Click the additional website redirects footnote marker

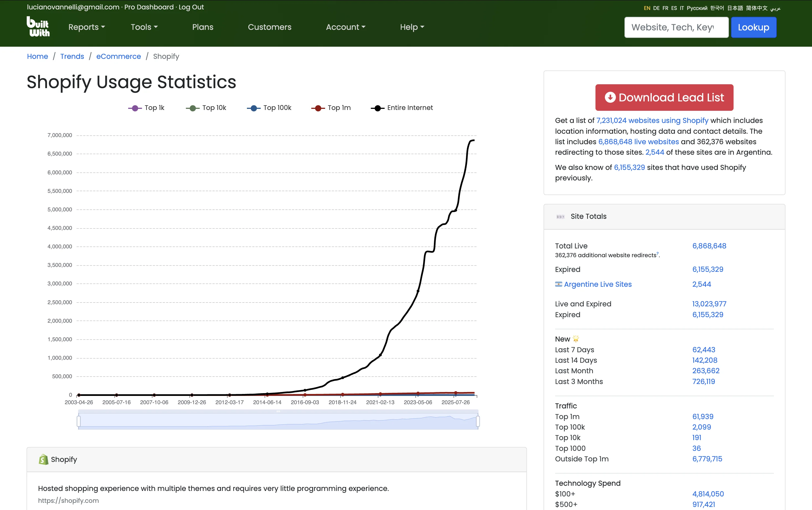[x=658, y=253]
